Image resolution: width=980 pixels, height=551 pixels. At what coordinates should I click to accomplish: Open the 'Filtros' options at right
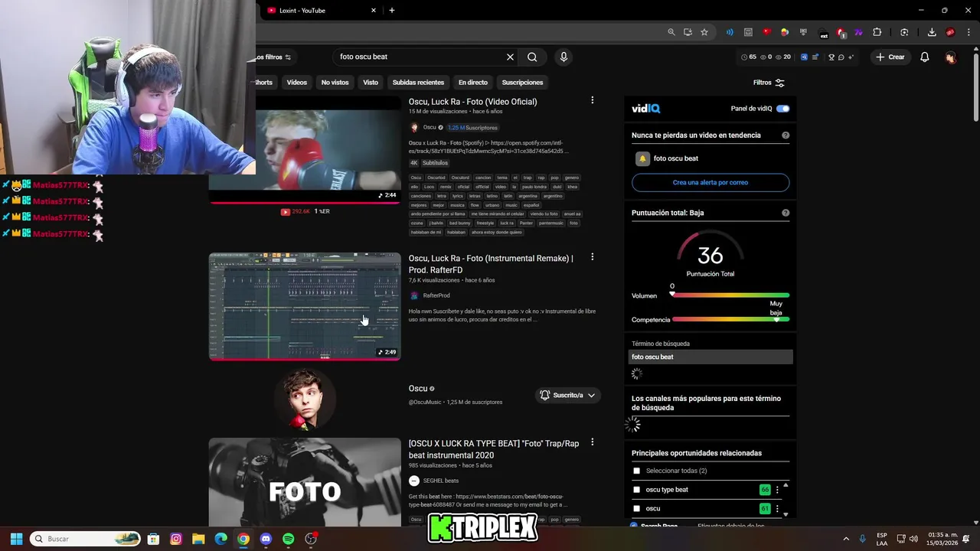point(769,83)
